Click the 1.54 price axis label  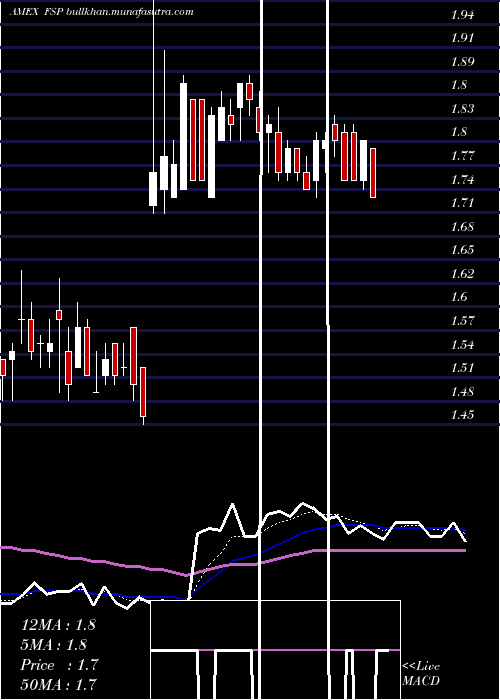[462, 345]
